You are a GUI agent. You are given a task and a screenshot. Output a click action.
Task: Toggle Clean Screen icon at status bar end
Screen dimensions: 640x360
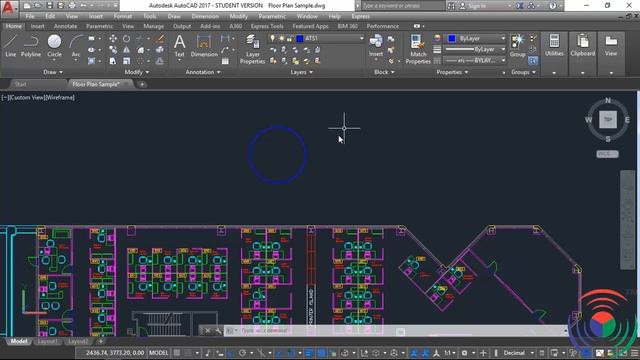click(623, 353)
